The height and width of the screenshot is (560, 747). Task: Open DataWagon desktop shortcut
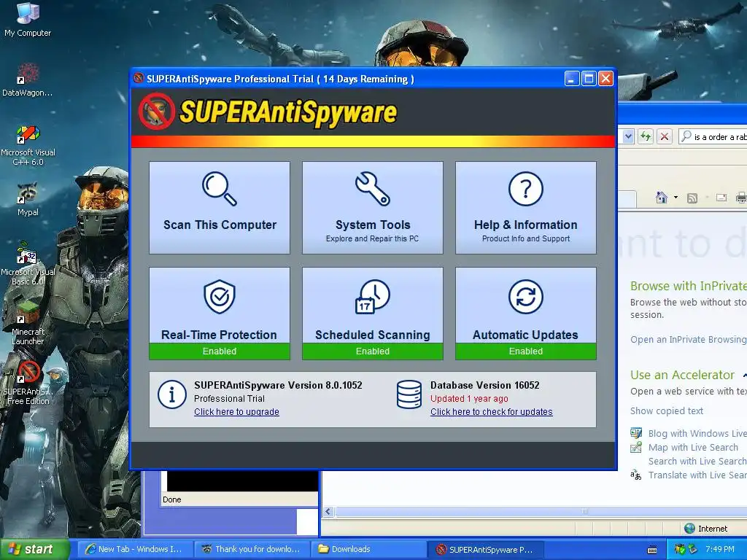click(27, 79)
